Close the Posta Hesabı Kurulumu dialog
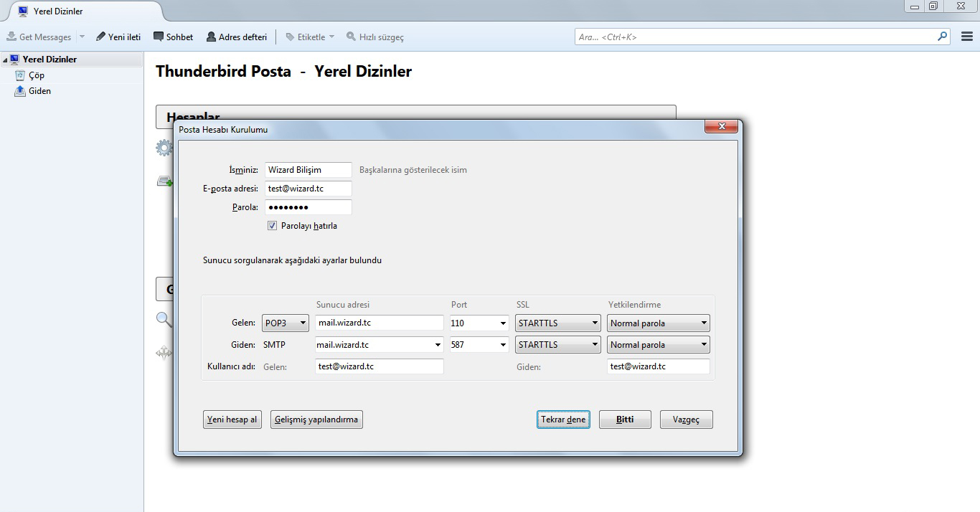Viewport: 980px width, 512px height. [721, 127]
